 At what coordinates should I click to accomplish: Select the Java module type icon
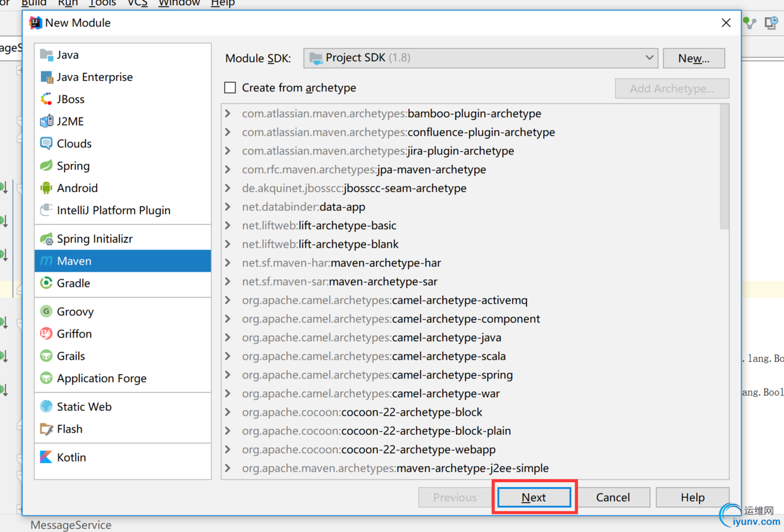click(x=46, y=55)
